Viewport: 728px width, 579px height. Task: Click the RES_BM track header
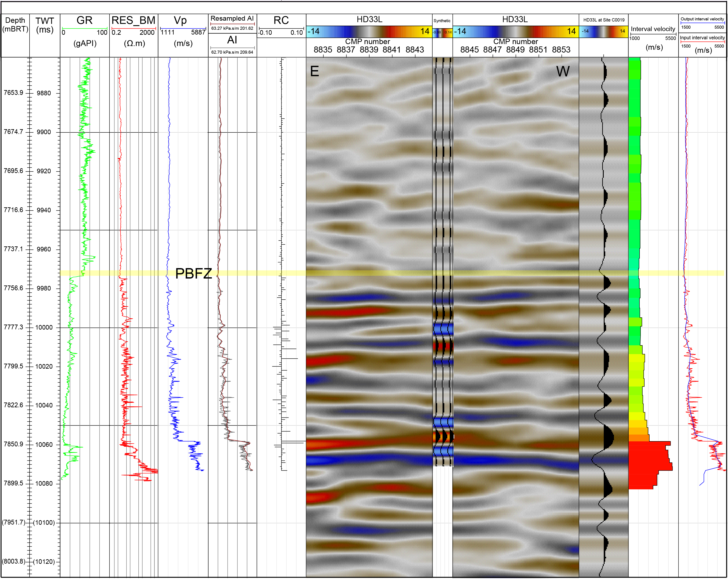[133, 20]
